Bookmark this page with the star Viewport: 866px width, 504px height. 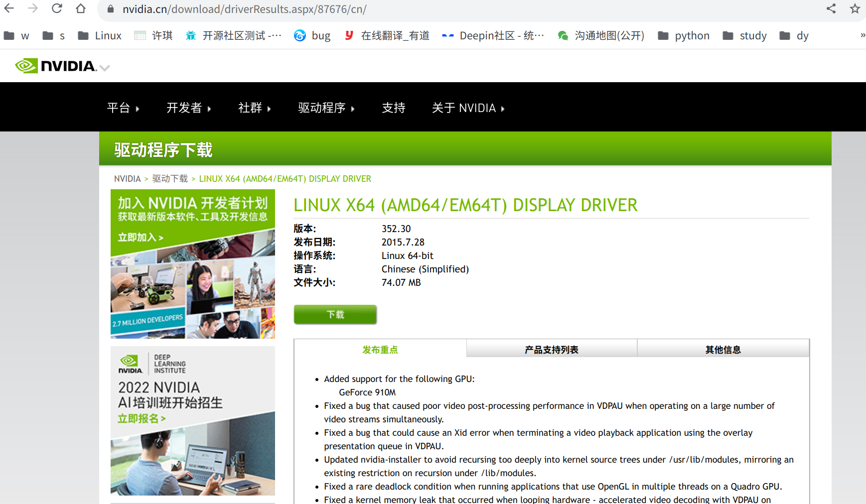[855, 8]
